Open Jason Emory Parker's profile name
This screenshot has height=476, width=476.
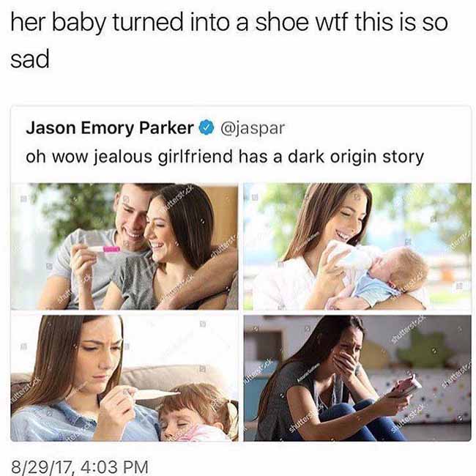[110, 129]
